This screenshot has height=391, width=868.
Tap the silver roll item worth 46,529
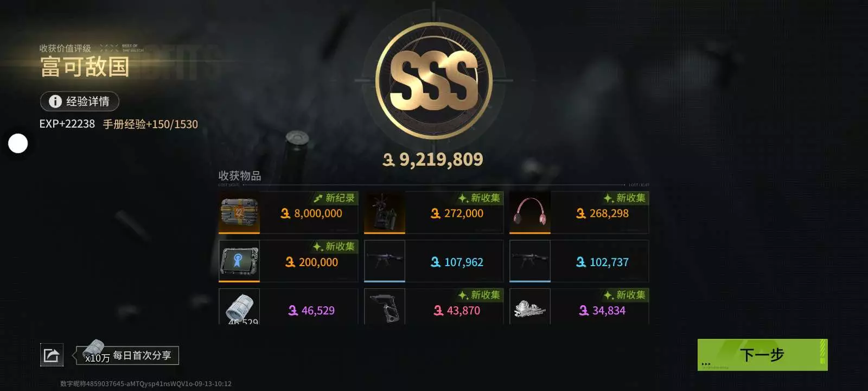tap(239, 307)
